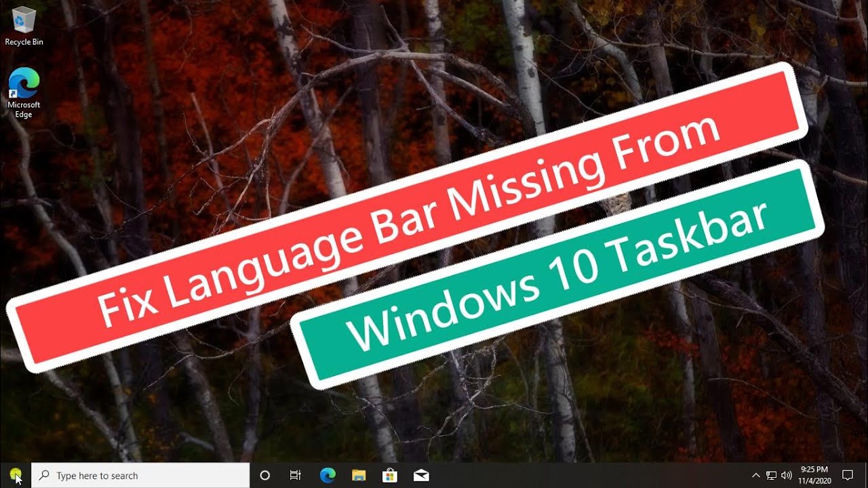Image resolution: width=868 pixels, height=488 pixels.
Task: Open the clock showing 9:25 PM
Action: (x=814, y=474)
